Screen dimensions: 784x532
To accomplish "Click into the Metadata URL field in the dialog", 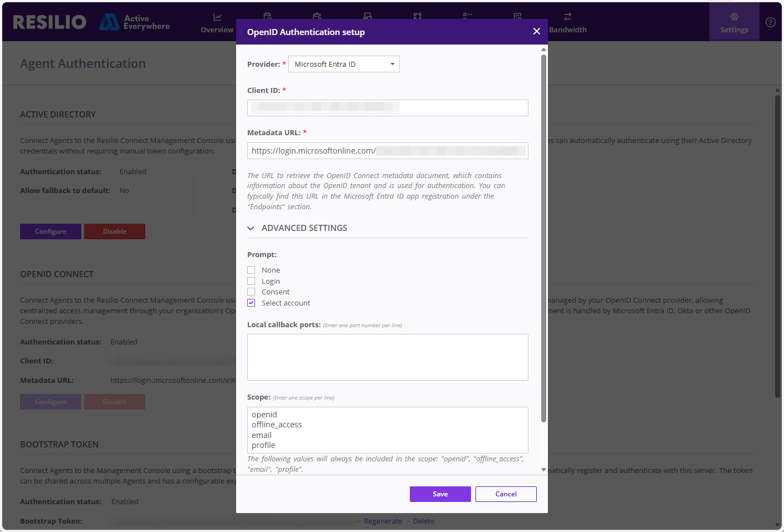I will coord(388,151).
